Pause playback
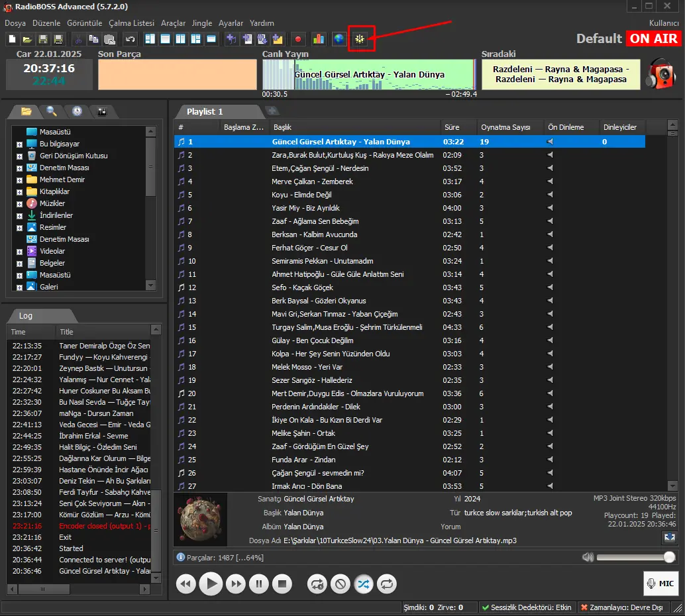 coord(259,584)
